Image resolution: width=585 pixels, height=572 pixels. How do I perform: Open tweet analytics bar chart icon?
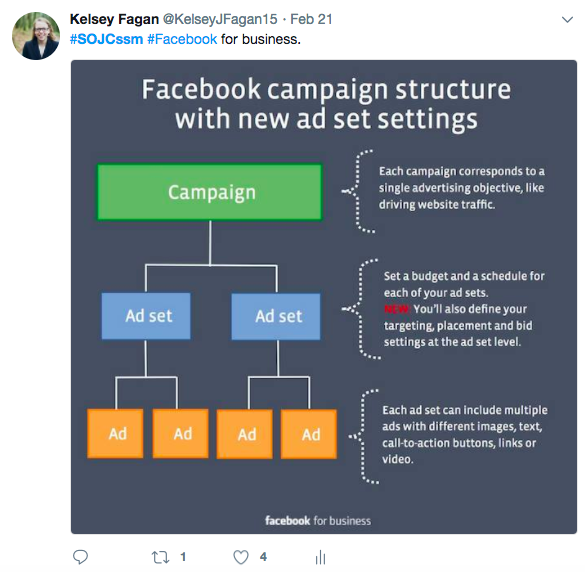[x=320, y=557]
